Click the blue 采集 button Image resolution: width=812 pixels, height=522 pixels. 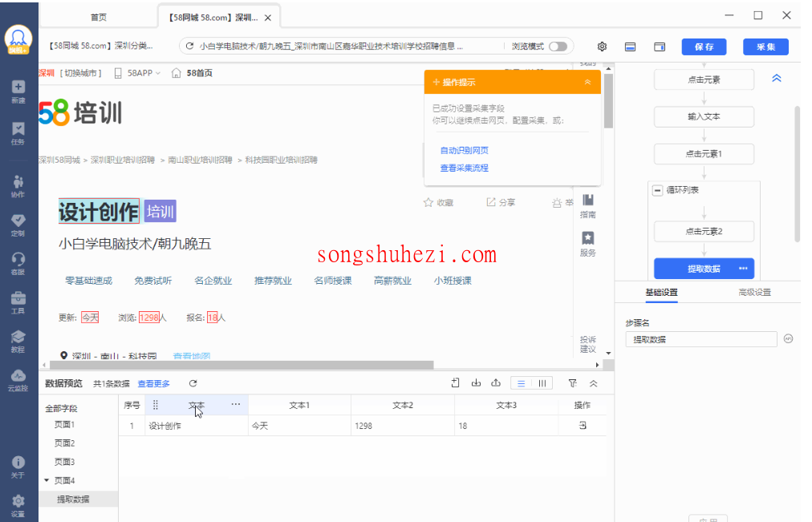pyautogui.click(x=765, y=47)
